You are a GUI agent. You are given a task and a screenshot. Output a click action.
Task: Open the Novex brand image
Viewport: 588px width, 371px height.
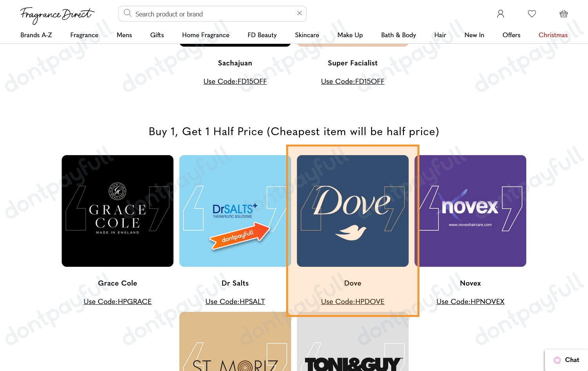click(470, 211)
